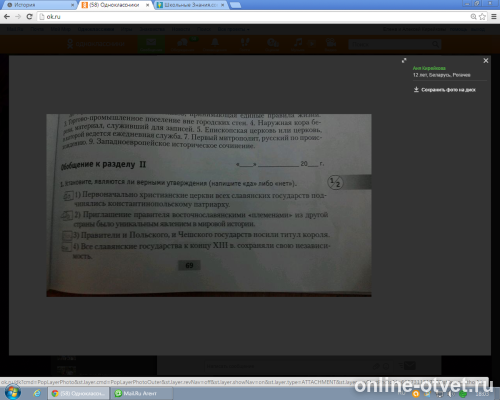Switch to the История tab
This screenshot has height=400, width=500.
point(39,5)
